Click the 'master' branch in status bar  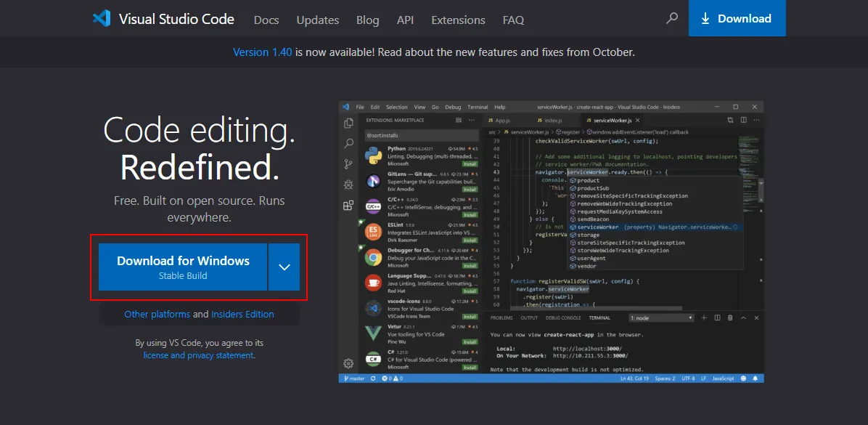[354, 379]
